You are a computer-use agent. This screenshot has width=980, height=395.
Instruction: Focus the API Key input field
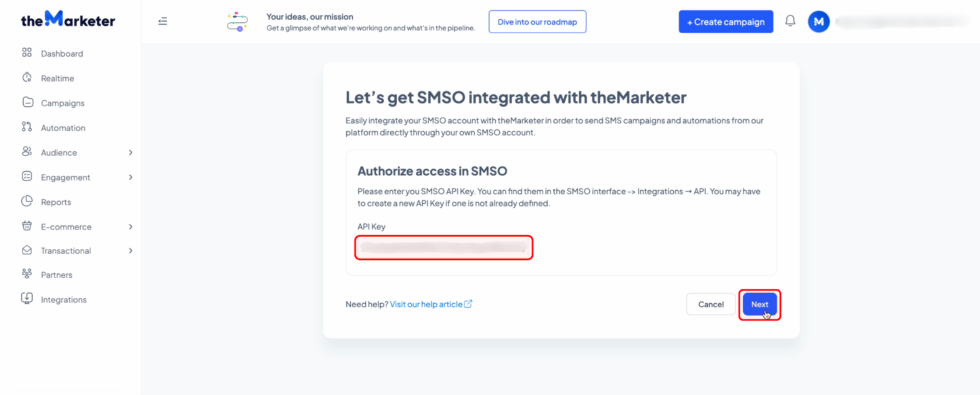click(444, 248)
